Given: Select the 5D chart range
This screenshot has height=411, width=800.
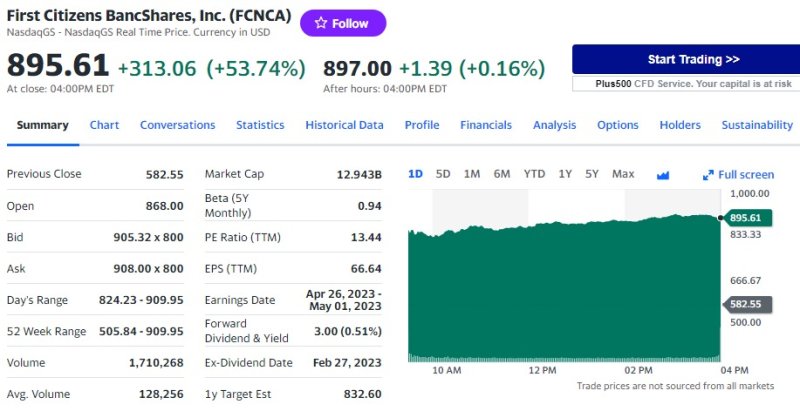Looking at the screenshot, I should (443, 174).
